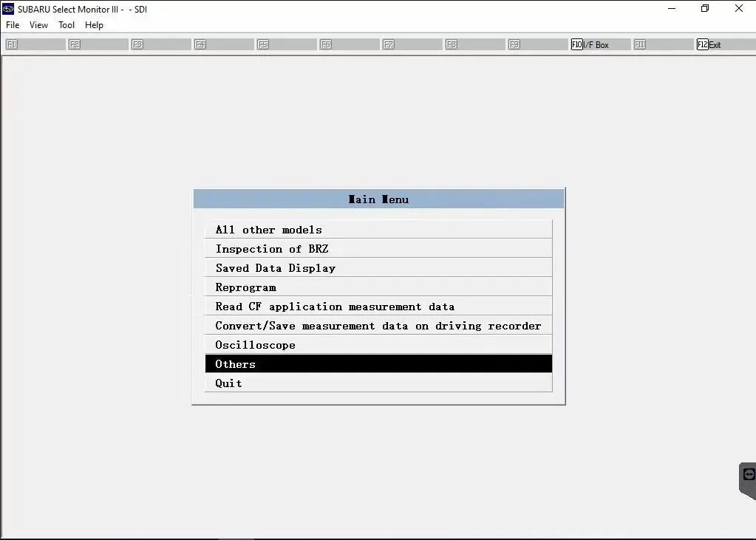Image resolution: width=756 pixels, height=540 pixels.
Task: Click the F1 function key button
Action: coord(35,45)
